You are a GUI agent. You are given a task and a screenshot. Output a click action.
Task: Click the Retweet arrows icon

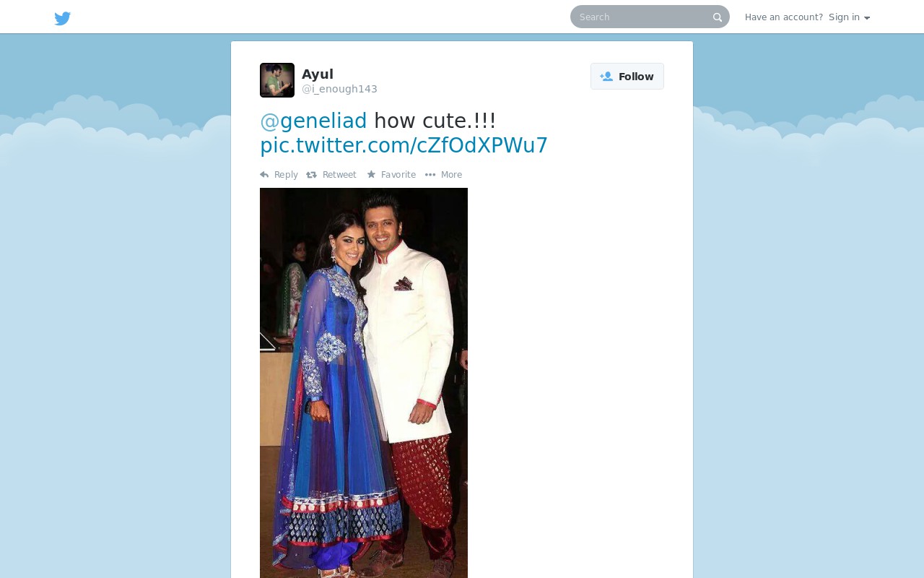click(x=311, y=175)
